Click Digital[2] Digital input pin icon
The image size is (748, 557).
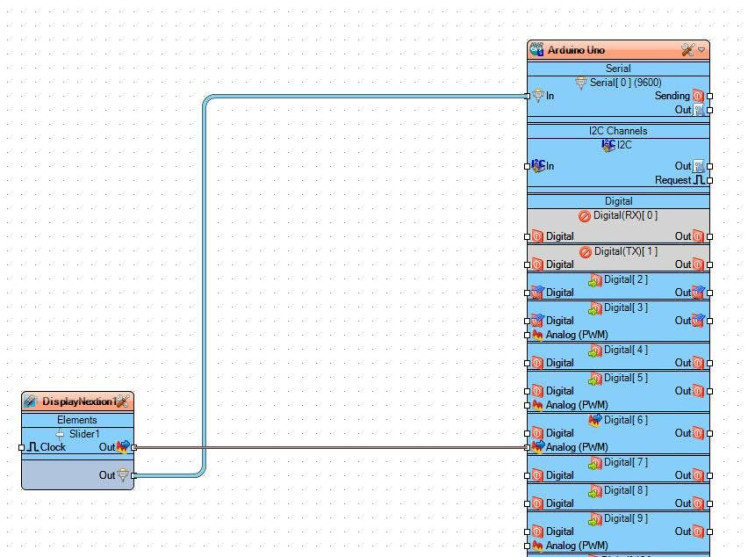(x=538, y=292)
